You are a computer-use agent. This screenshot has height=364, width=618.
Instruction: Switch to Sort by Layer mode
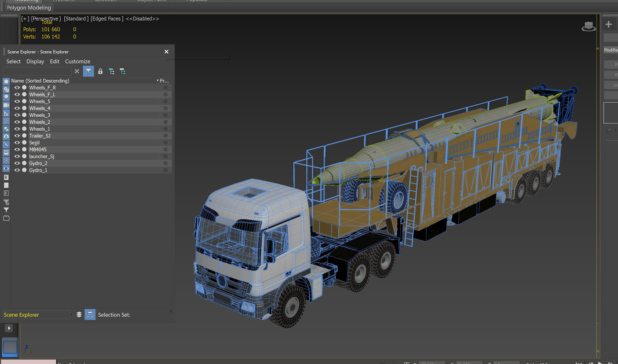(79, 314)
